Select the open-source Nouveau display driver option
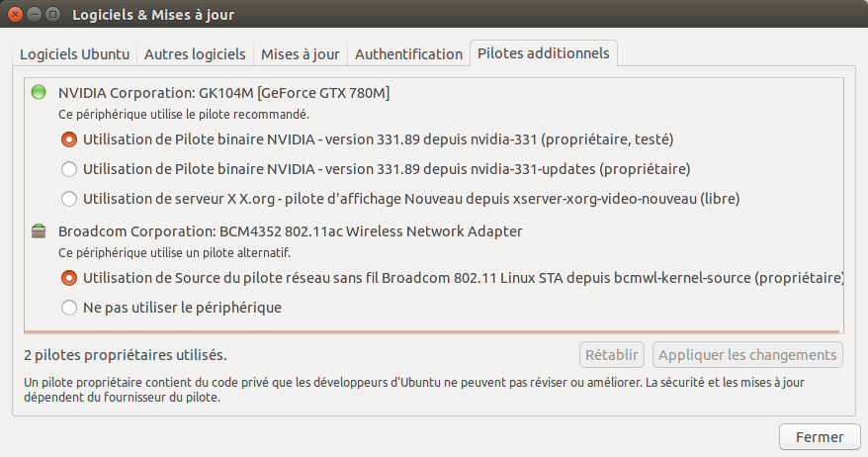The image size is (868, 457). coord(69,199)
